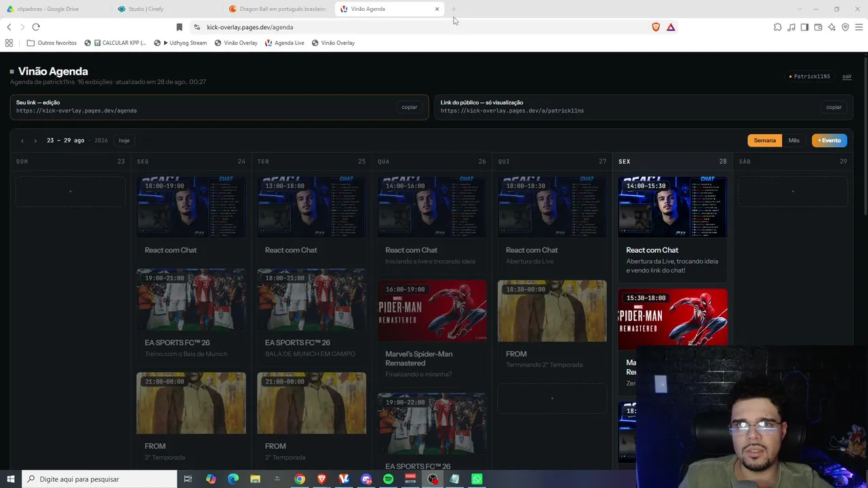
Task: Open Tuesday's FROM 21:00-00:00 thumbnail
Action: [311, 403]
